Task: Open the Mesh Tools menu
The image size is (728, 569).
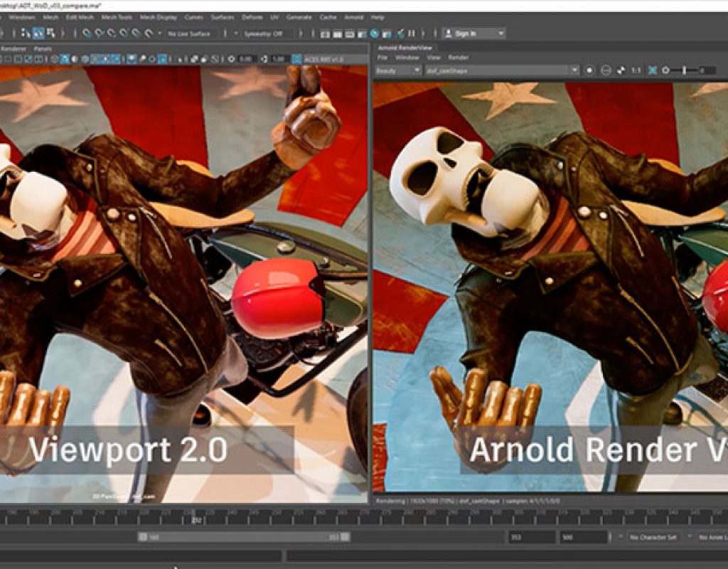Action: [x=117, y=17]
